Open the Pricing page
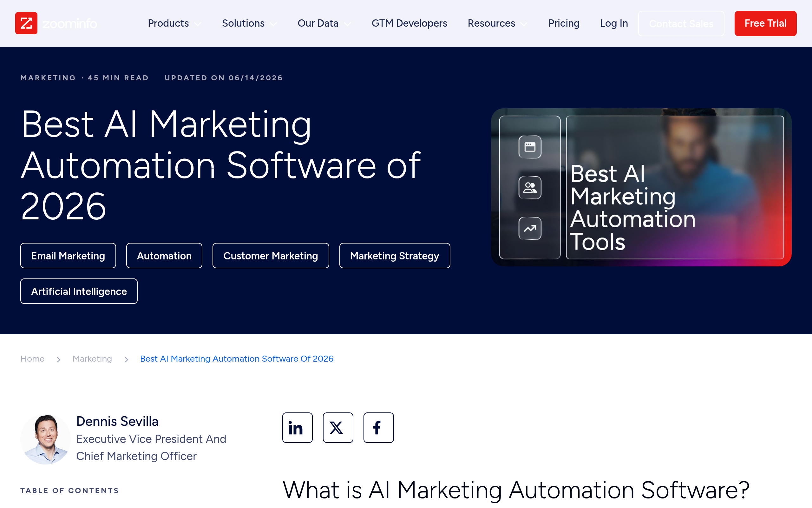Viewport: 812px width, 508px height. pyautogui.click(x=564, y=23)
